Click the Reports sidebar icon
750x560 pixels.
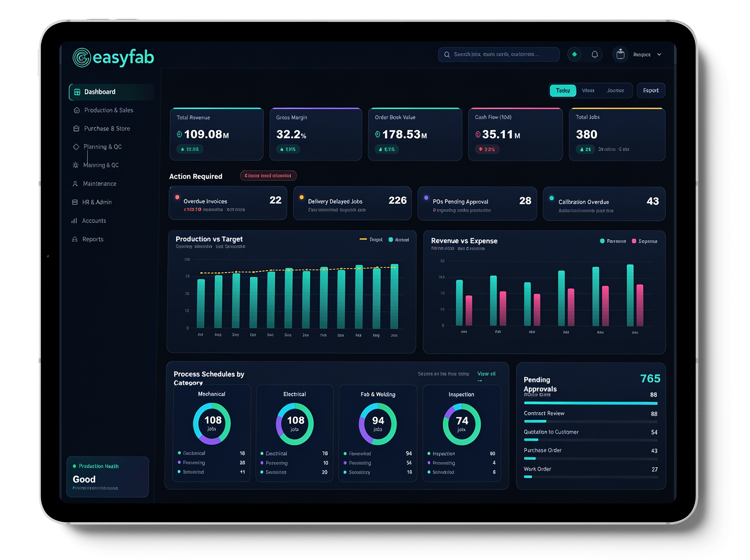[74, 239]
